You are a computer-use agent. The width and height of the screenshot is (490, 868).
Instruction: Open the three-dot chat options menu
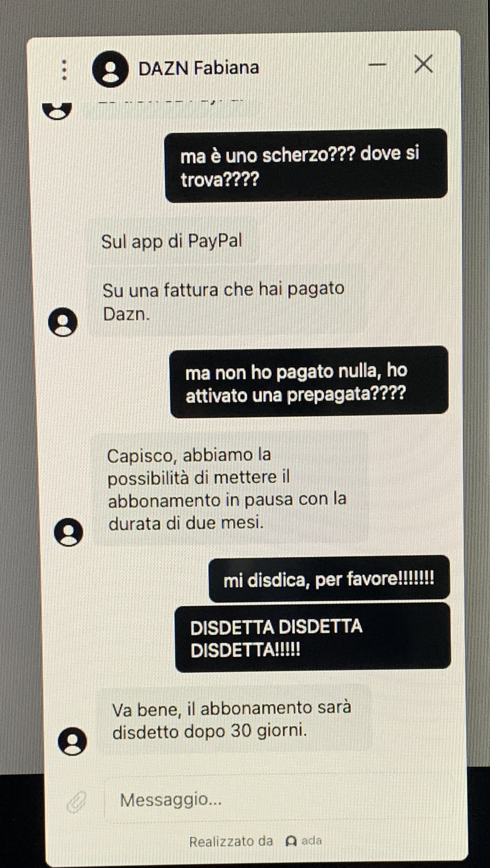coord(64,70)
